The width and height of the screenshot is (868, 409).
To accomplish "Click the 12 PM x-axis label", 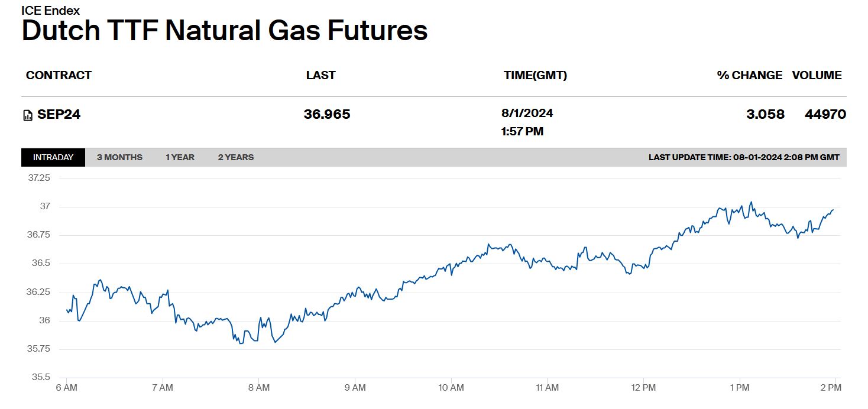I will (643, 388).
